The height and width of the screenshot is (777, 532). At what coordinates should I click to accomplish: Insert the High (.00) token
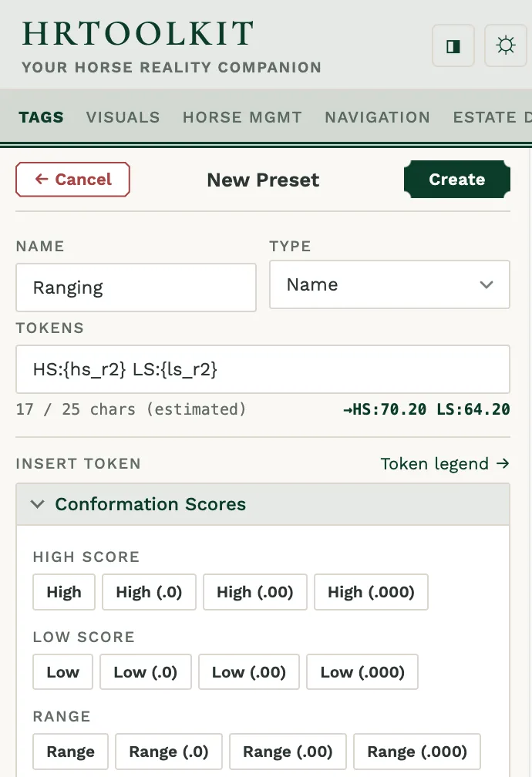pyautogui.click(x=255, y=592)
